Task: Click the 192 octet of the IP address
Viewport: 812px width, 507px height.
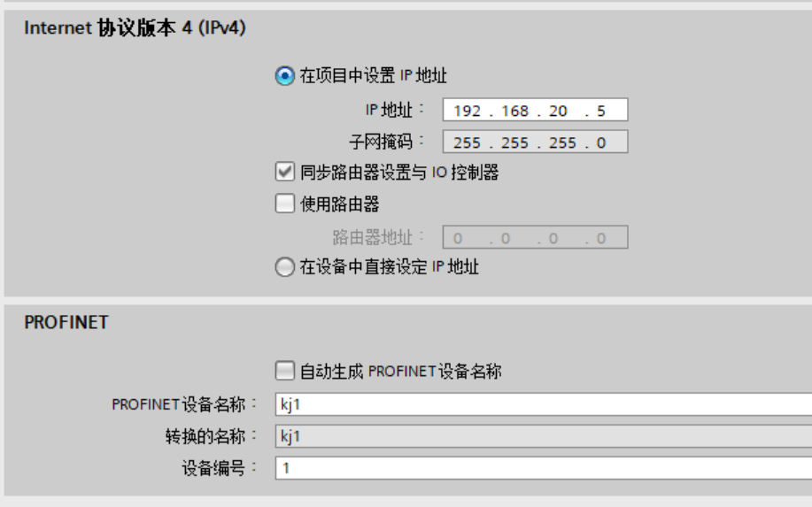Action: tap(467, 111)
